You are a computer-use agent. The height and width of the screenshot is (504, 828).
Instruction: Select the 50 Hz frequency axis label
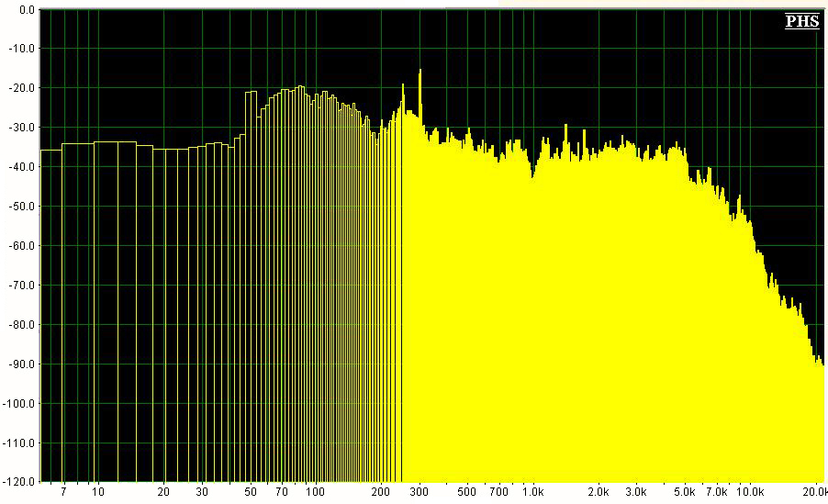click(251, 492)
